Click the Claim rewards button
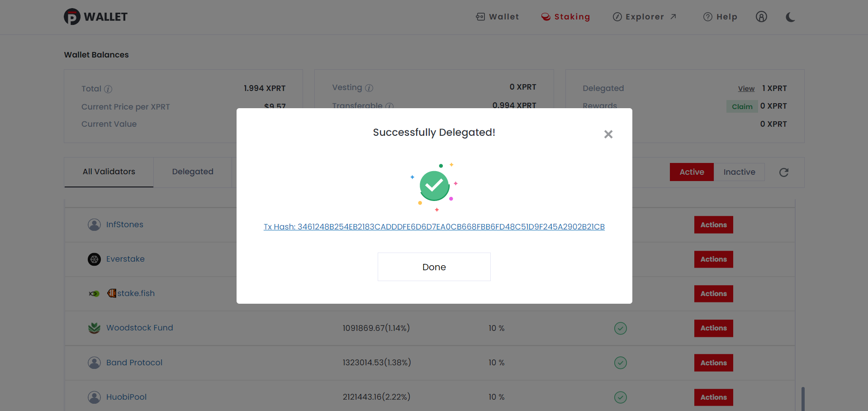868x411 pixels. coord(742,106)
